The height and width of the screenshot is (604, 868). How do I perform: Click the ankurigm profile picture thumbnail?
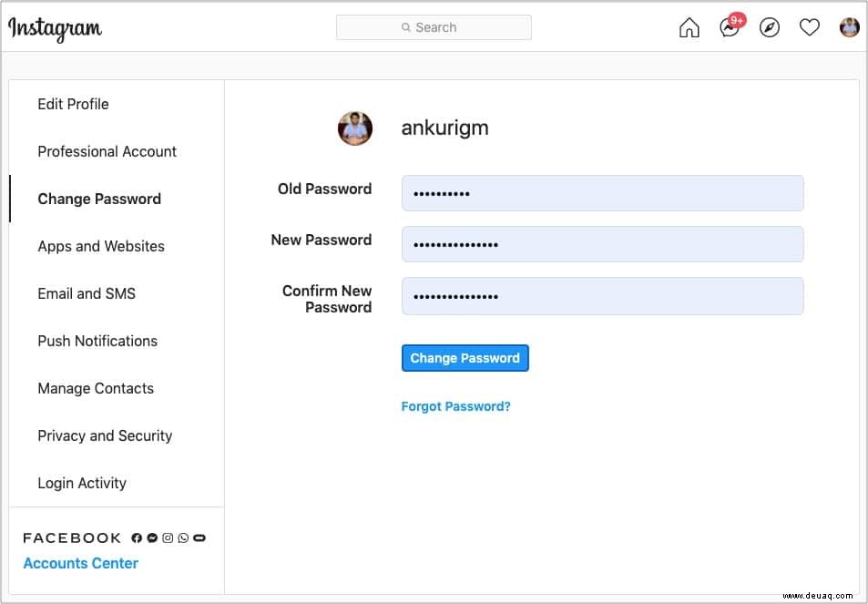(x=355, y=128)
